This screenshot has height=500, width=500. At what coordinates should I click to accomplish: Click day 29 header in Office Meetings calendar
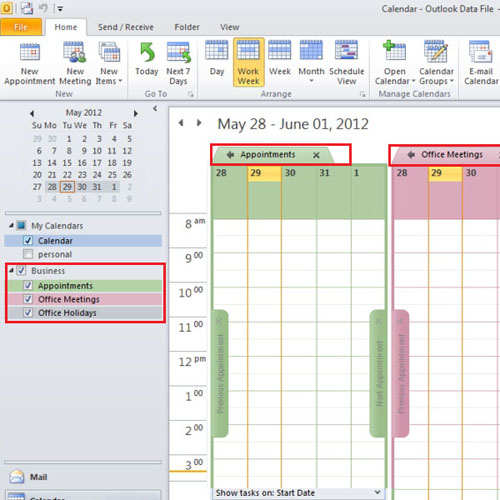pyautogui.click(x=445, y=173)
